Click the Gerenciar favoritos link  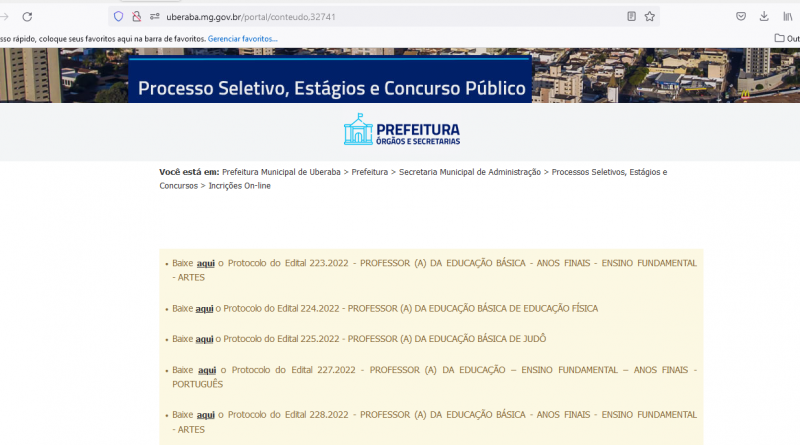[x=243, y=39]
